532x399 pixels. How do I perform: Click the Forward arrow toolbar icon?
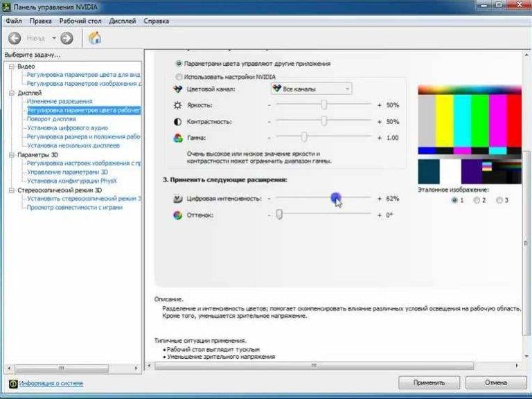tap(66, 38)
